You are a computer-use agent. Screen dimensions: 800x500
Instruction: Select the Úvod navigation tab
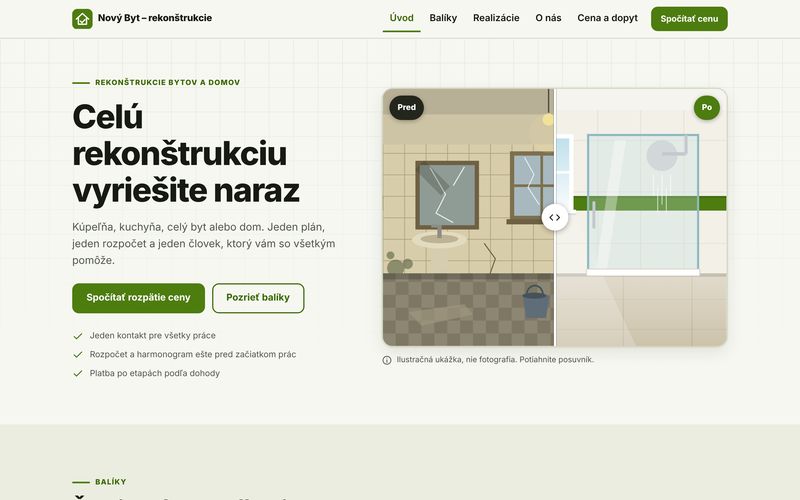(402, 18)
